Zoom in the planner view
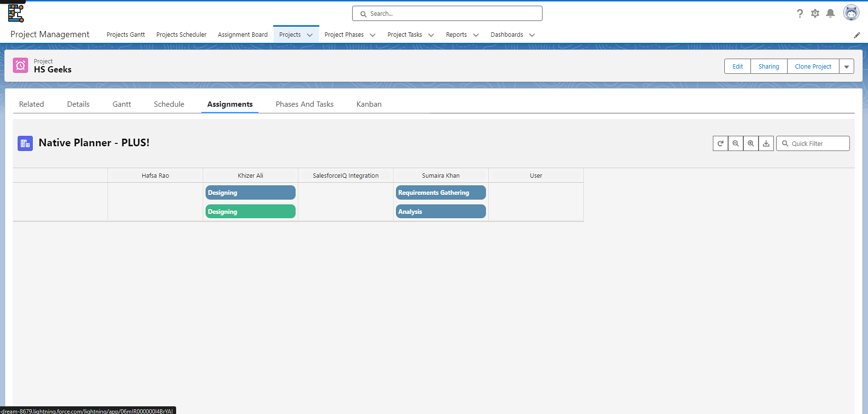 click(x=751, y=143)
